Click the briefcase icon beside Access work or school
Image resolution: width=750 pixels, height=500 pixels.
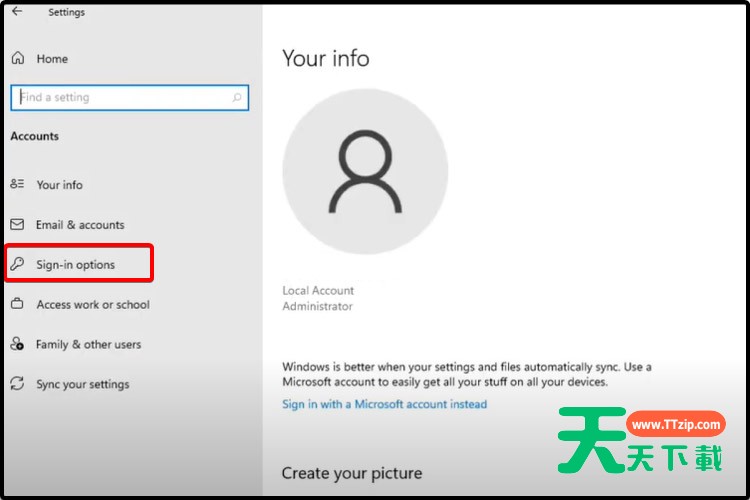pos(17,304)
